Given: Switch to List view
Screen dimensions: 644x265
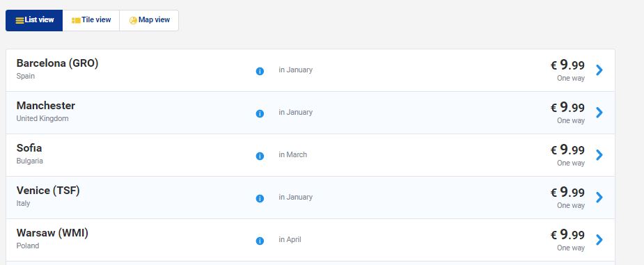Looking at the screenshot, I should (x=34, y=20).
